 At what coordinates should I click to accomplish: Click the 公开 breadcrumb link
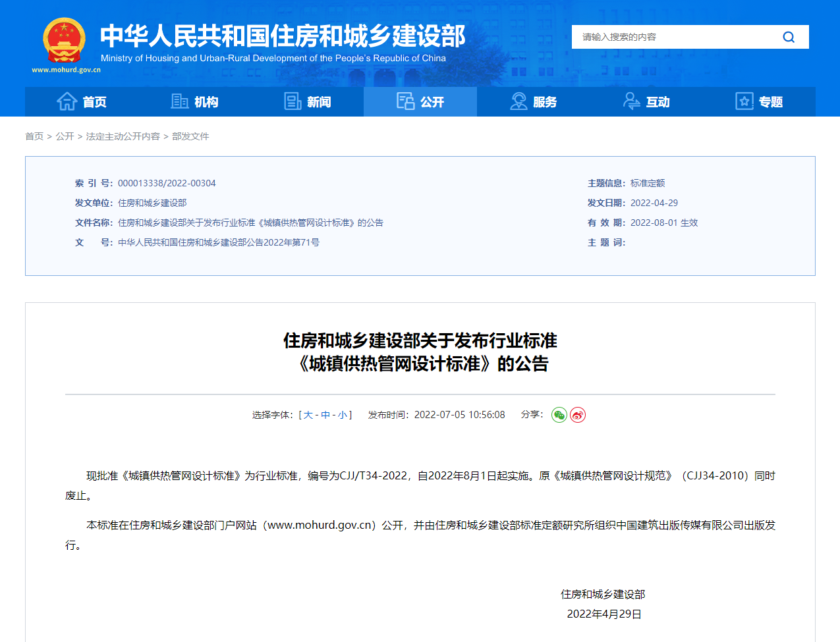(65, 136)
